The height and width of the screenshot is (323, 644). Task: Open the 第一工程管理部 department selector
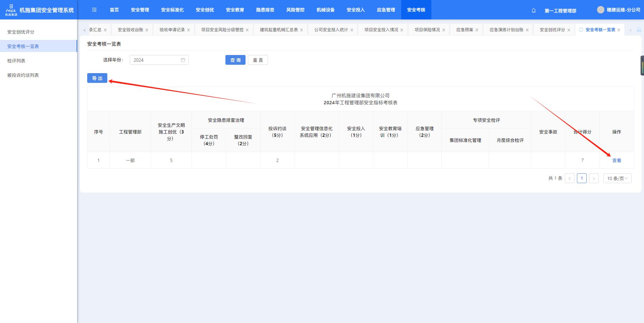pos(560,11)
